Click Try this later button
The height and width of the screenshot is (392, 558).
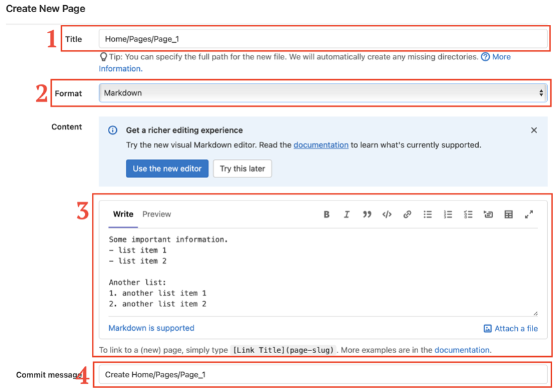coord(243,169)
